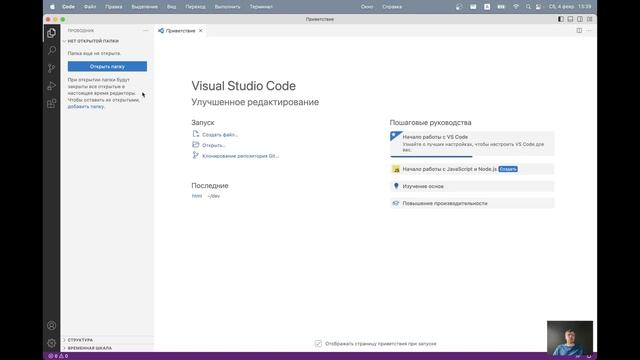Open the recent 'html' folder link
Image resolution: width=640 pixels, height=360 pixels.
click(x=197, y=196)
